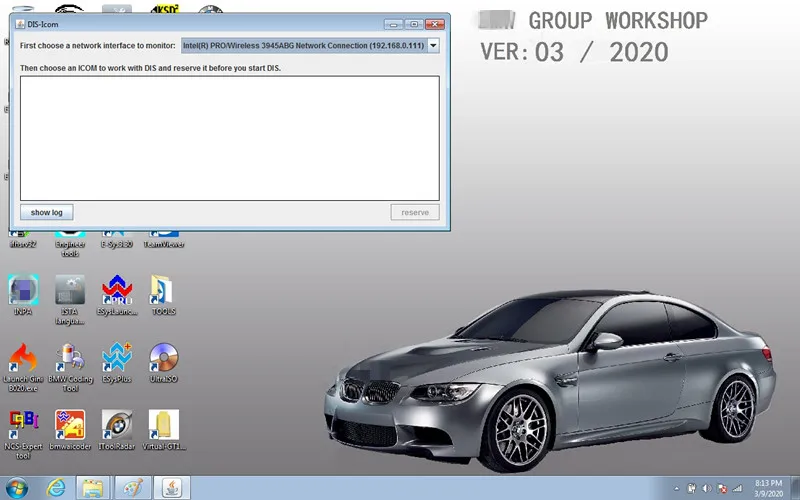This screenshot has width=800, height=500.
Task: Launch the ESysLauncher PRO shortcut
Action: coord(117,295)
